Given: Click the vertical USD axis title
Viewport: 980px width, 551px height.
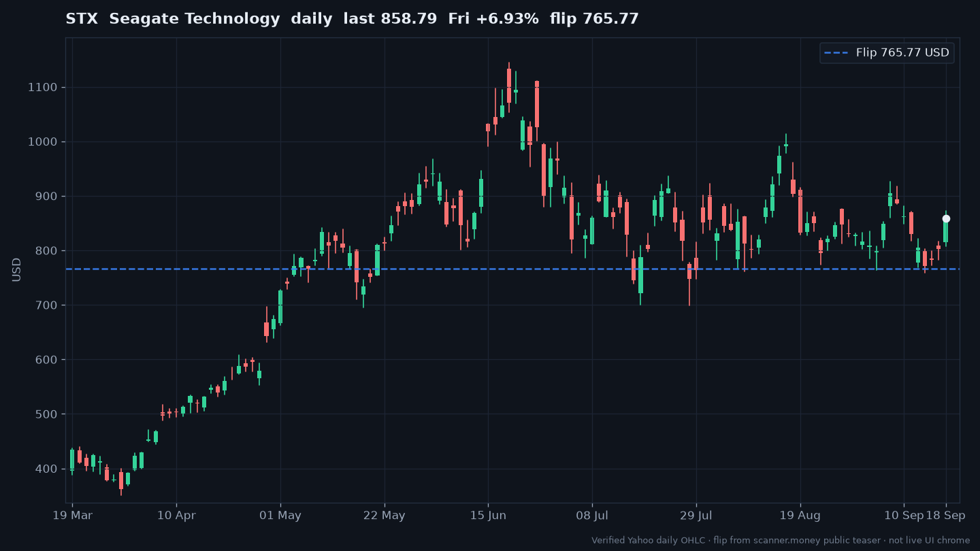Looking at the screenshot, I should 16,269.
